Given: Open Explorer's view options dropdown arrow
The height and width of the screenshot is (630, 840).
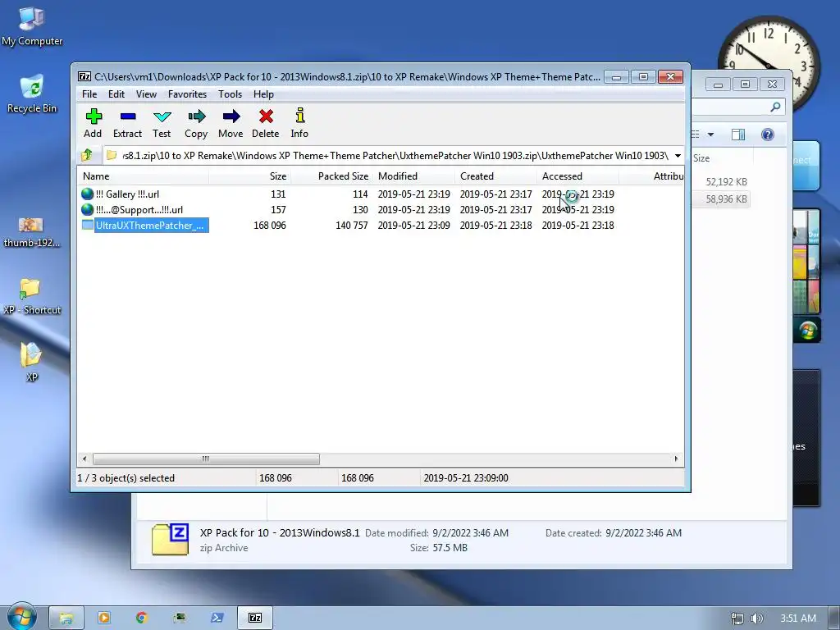Looking at the screenshot, I should (710, 135).
